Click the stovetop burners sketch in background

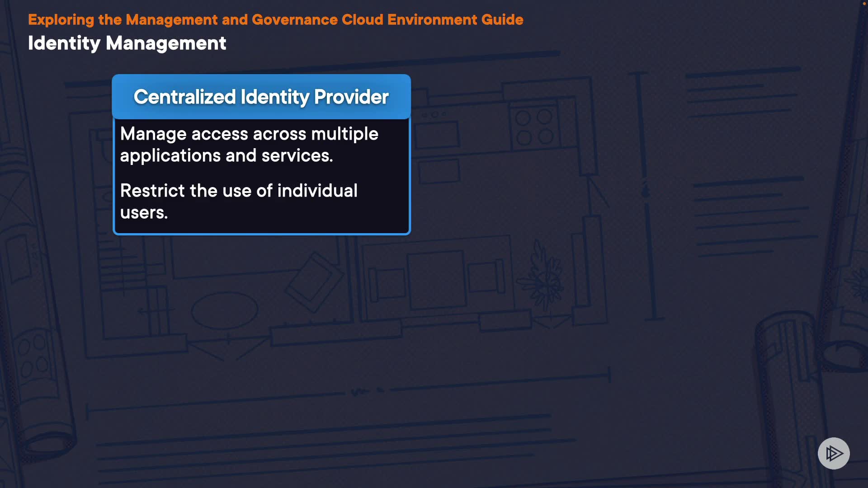[x=534, y=127]
